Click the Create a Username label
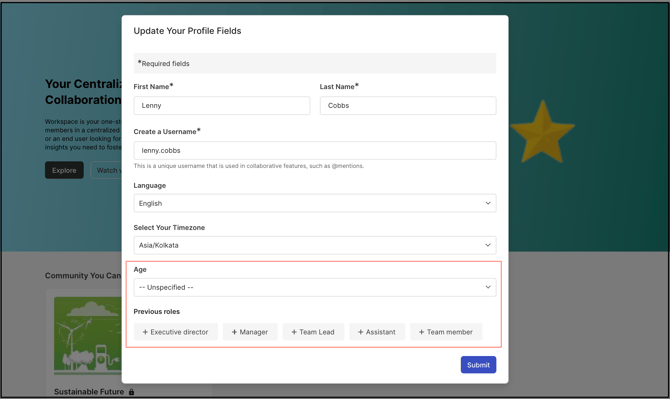The image size is (670, 399). [x=167, y=132]
